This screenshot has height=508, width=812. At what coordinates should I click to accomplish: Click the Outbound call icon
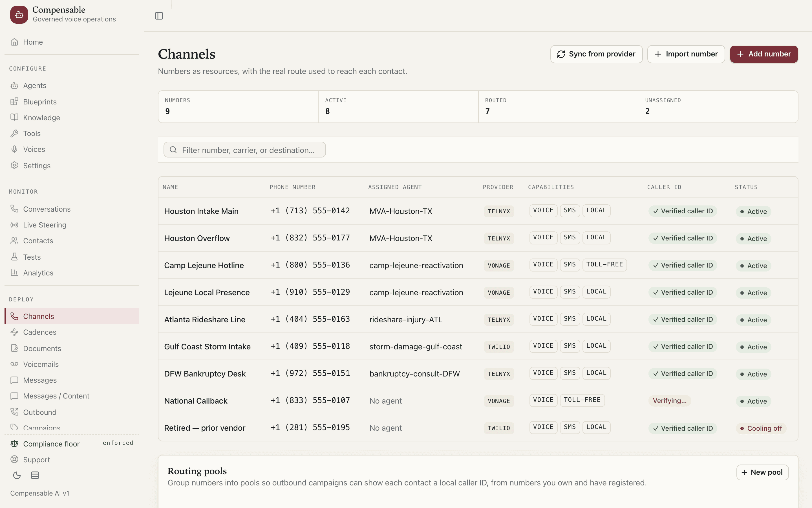pos(14,412)
